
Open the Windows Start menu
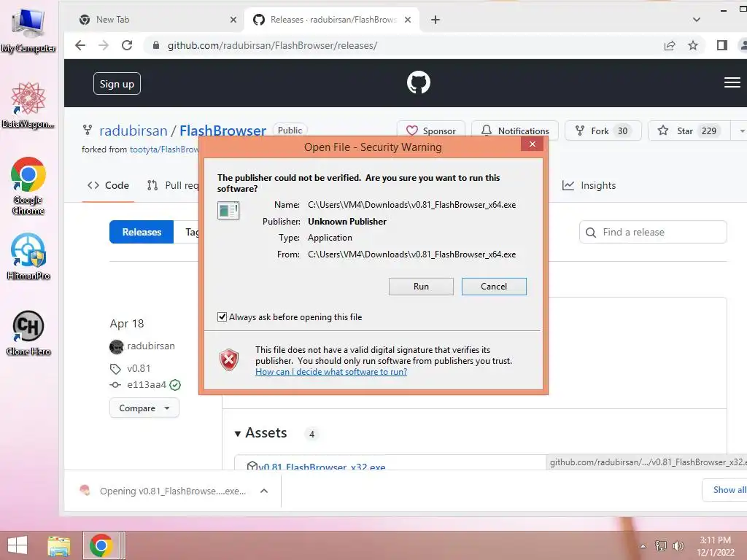18,545
